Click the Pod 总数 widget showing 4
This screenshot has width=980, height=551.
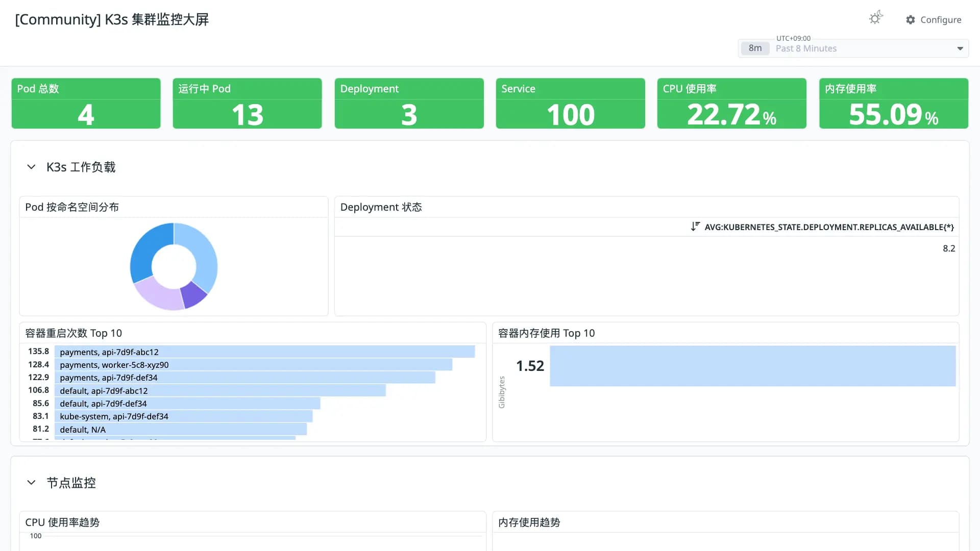pyautogui.click(x=86, y=103)
